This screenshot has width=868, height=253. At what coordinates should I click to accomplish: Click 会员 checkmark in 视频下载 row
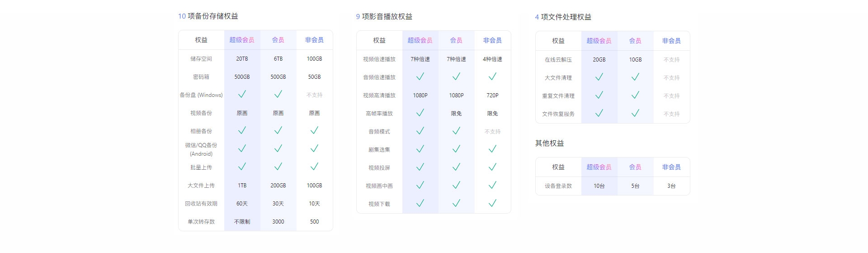click(x=456, y=203)
